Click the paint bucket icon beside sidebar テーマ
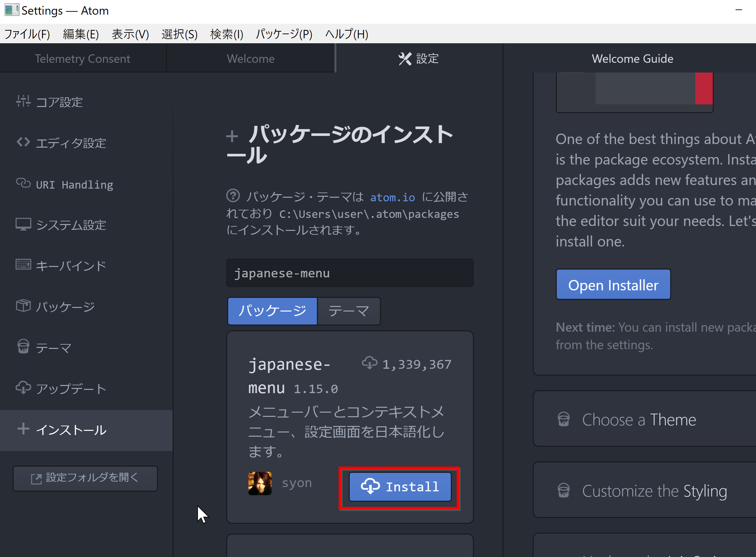The height and width of the screenshot is (557, 756). 23,347
